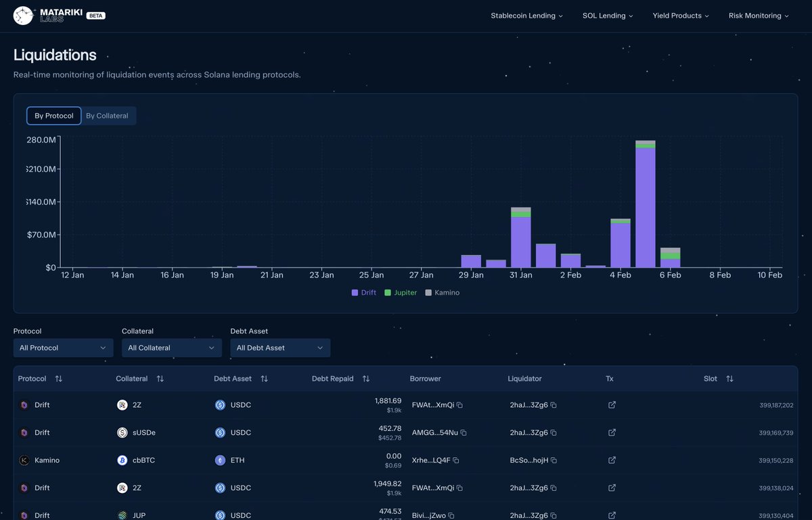This screenshot has width=812, height=520.
Task: Click the sUSDe collateral icon
Action: (122, 433)
